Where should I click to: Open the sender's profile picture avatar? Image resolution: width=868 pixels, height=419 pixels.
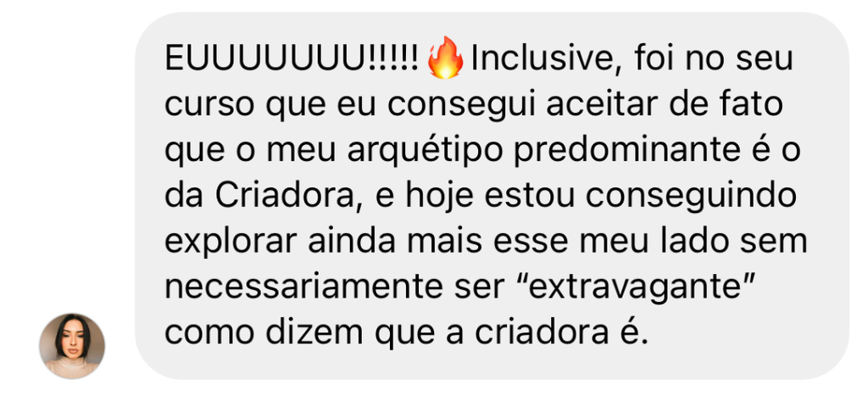click(x=72, y=346)
